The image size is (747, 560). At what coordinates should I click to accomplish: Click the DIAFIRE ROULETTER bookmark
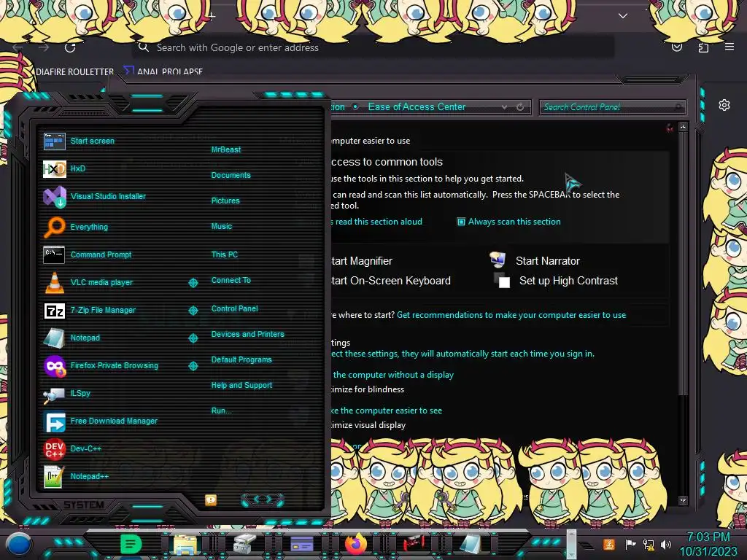tap(74, 72)
